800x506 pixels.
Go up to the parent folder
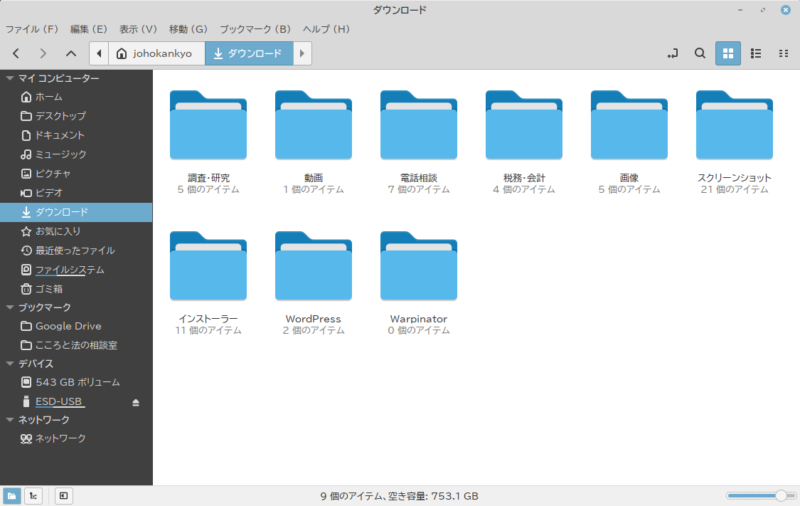(70, 53)
